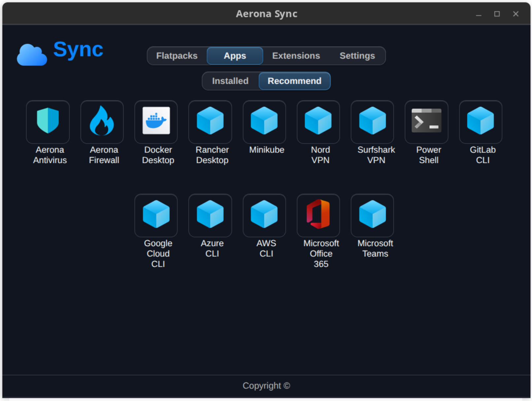Switch to the Flatpacks tab
Viewport: 532px width, 401px height.
177,56
